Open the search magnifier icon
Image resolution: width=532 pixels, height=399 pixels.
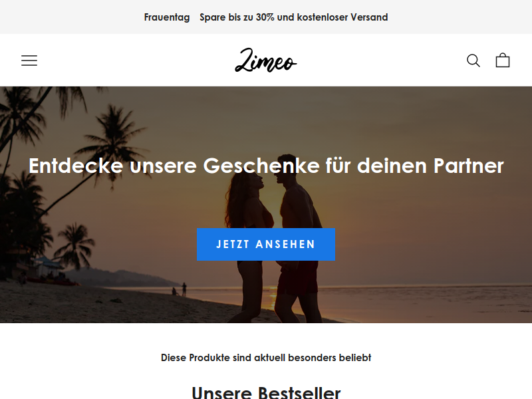[x=473, y=61]
